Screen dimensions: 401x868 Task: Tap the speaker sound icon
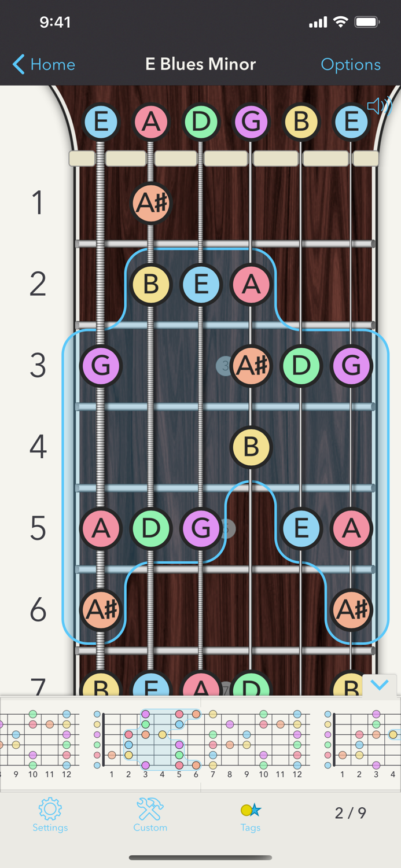[379, 106]
